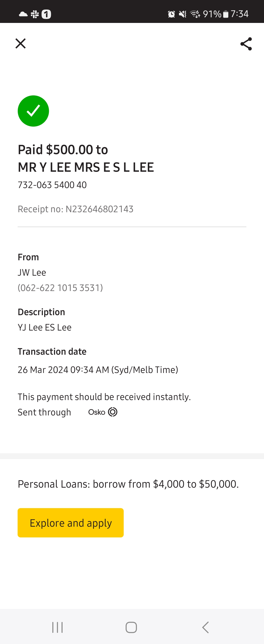Screen dimensions: 264x644
Task: Tap the Osko logo
Action: 103,412
